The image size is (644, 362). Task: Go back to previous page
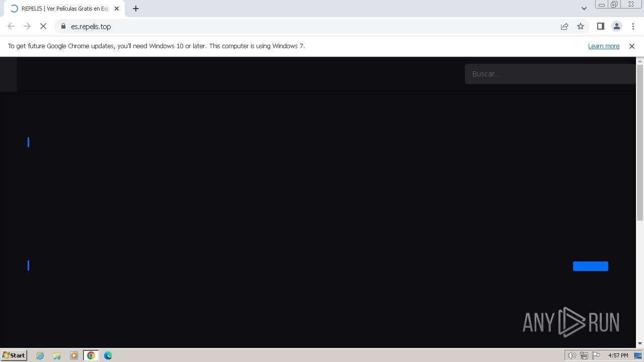[x=11, y=27]
